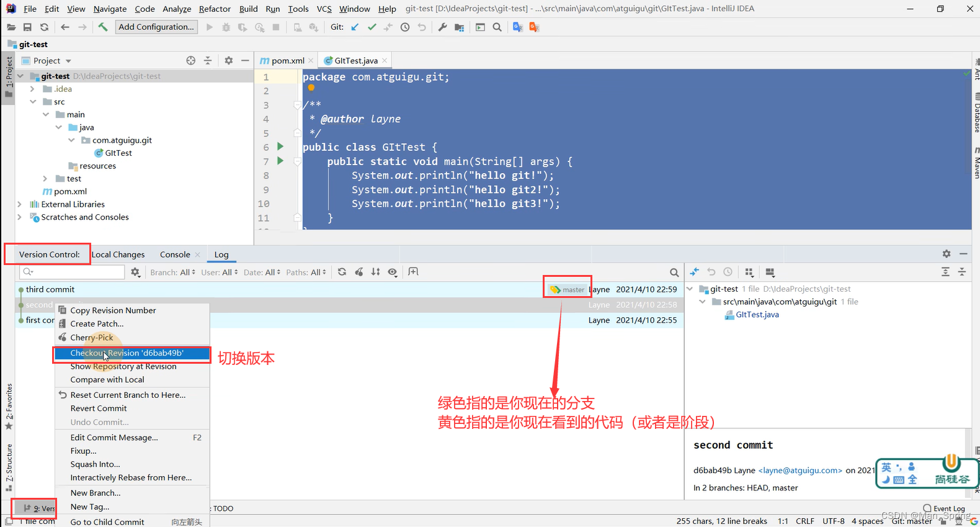Collapse git-test node in commit details
The width and height of the screenshot is (980, 527).
pyautogui.click(x=690, y=289)
